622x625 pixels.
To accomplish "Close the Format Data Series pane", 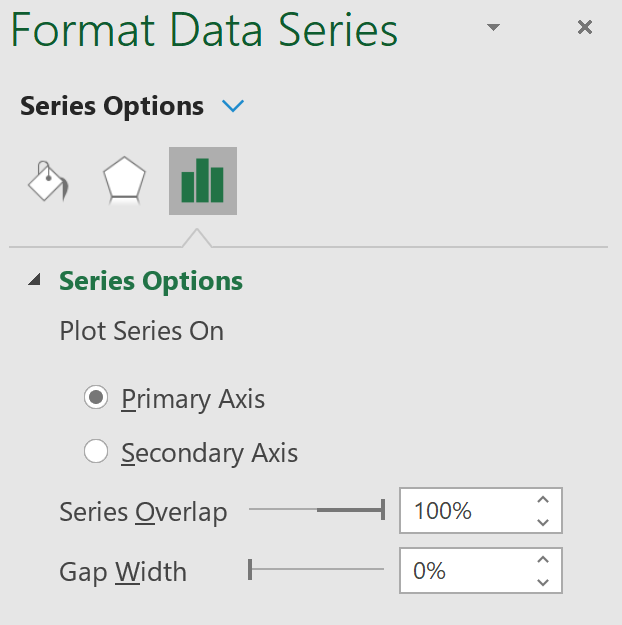I will (585, 28).
